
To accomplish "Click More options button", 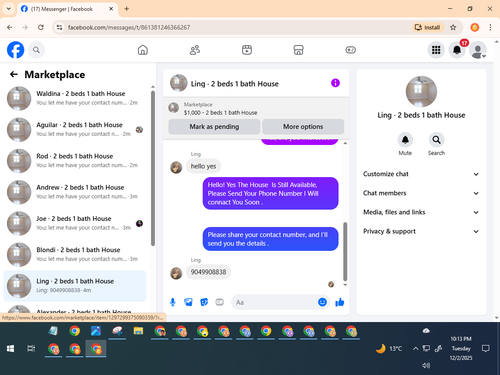I will point(303,127).
